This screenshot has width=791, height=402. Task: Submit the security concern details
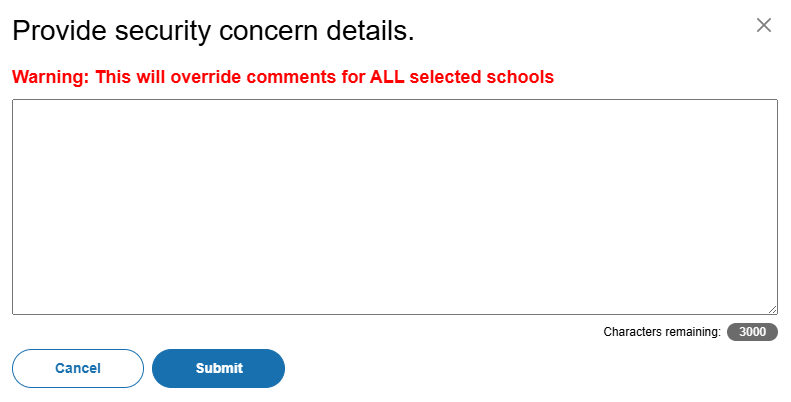tap(218, 368)
